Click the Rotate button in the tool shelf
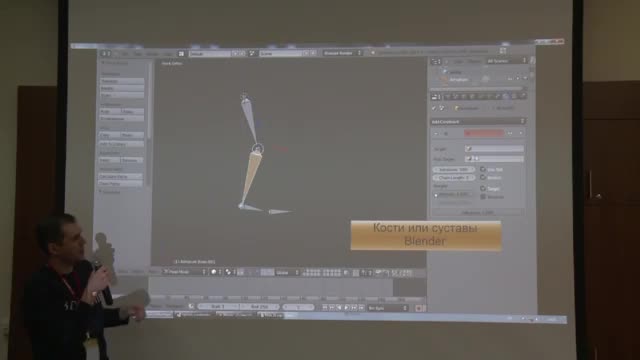This screenshot has height=360, width=640. [x=122, y=88]
